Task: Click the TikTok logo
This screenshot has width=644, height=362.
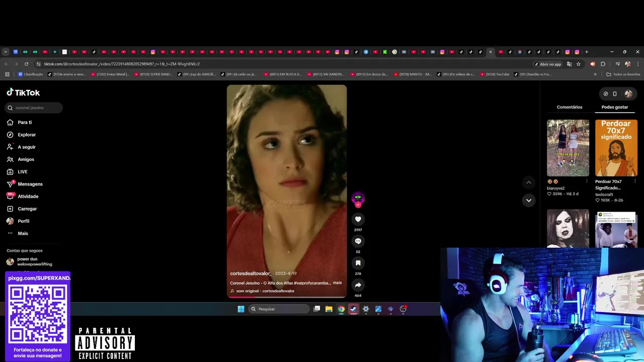Action: 23,93
